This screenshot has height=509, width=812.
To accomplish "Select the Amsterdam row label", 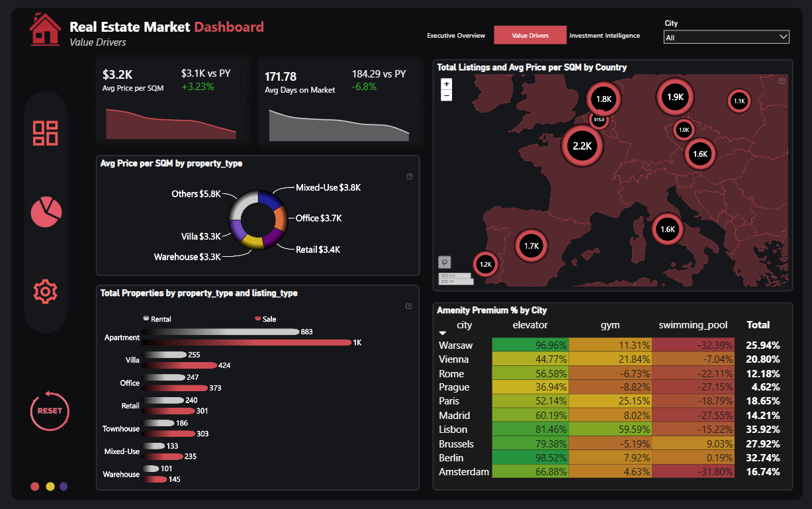I will tap(464, 472).
